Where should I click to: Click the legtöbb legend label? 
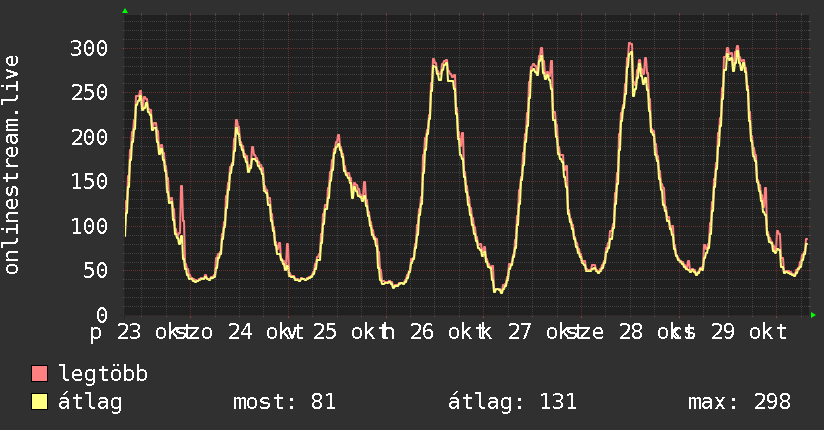coord(103,374)
